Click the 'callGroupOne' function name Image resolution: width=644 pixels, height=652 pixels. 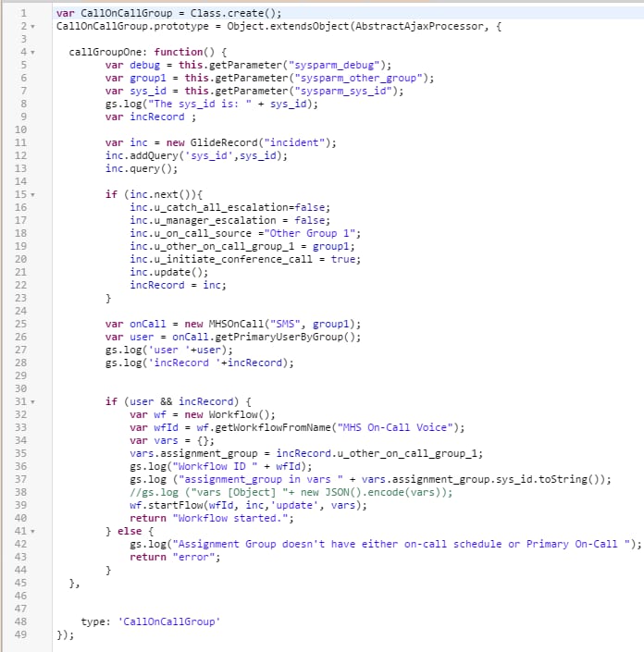coord(105,52)
